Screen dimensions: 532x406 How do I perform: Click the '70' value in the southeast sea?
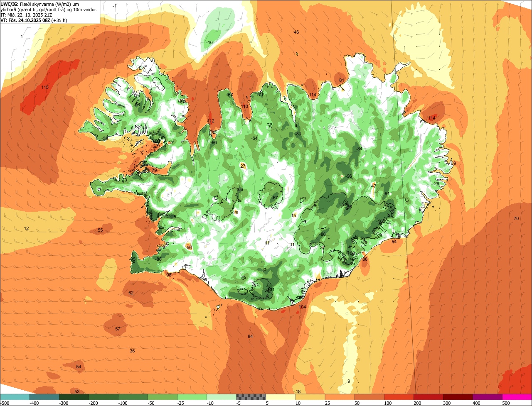click(x=516, y=218)
